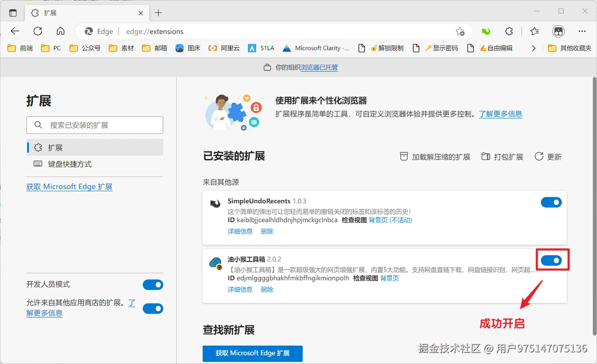Run the 自由编辑 bookmarklet
The height and width of the screenshot is (364, 597).
(x=490, y=48)
